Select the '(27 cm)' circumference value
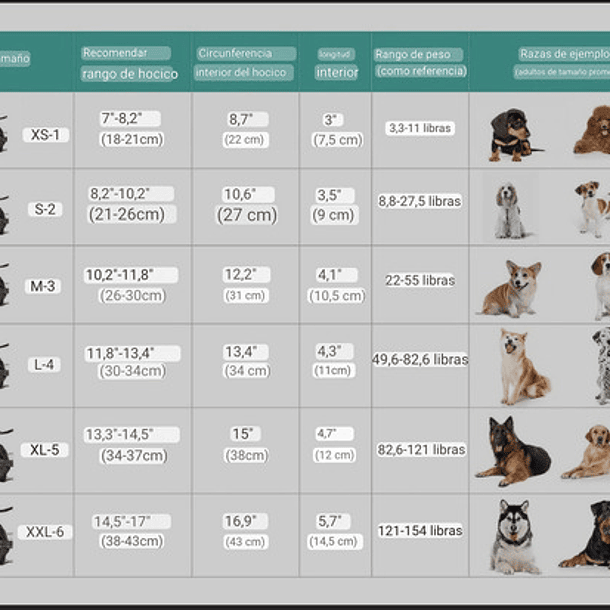Viewport: 610px width, 610px height. coord(247,215)
